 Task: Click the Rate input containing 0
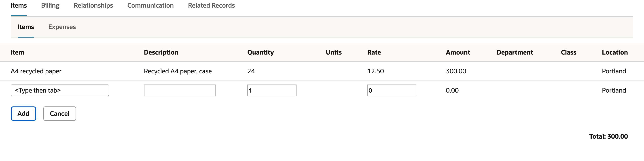click(x=392, y=91)
